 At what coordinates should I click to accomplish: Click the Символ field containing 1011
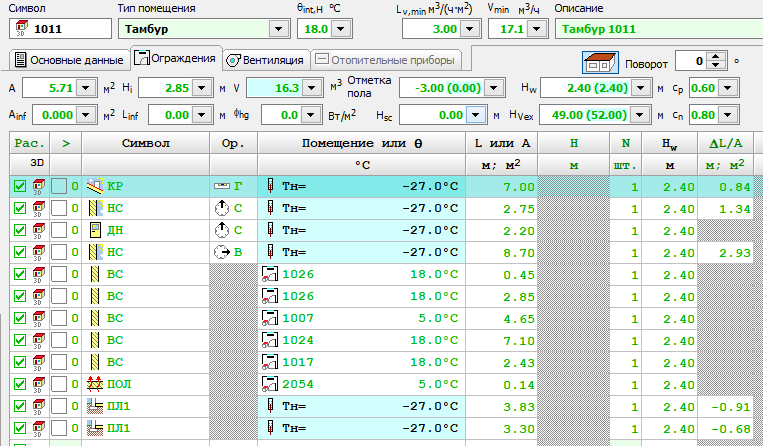(60, 29)
